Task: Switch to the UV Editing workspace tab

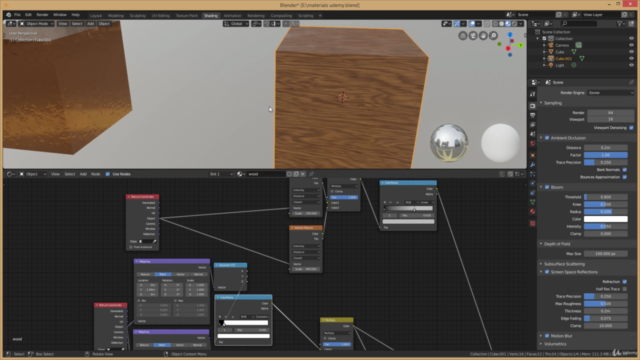Action: click(x=160, y=16)
